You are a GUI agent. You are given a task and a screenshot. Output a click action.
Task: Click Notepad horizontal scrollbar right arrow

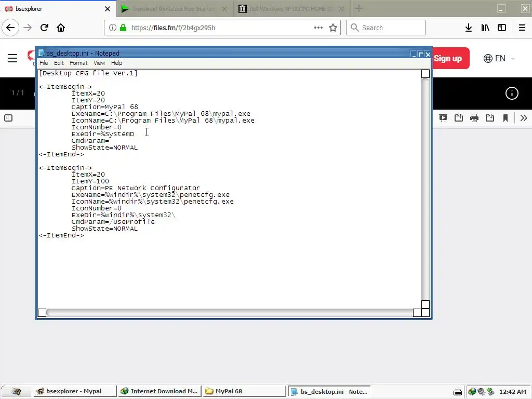(417, 312)
